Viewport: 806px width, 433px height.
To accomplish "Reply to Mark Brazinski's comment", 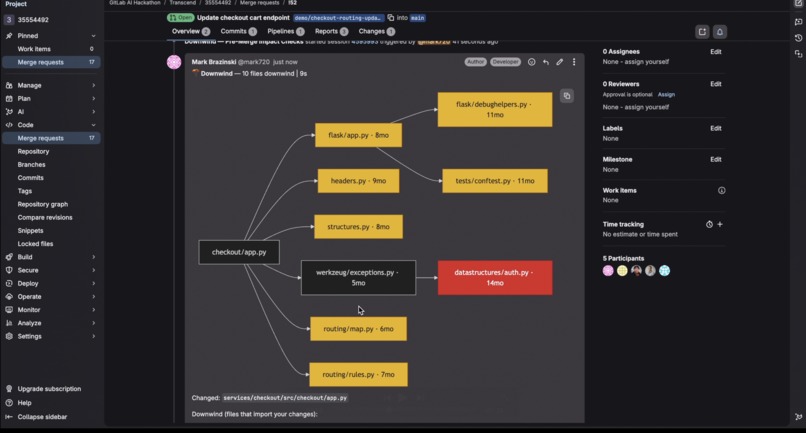I will tap(546, 62).
